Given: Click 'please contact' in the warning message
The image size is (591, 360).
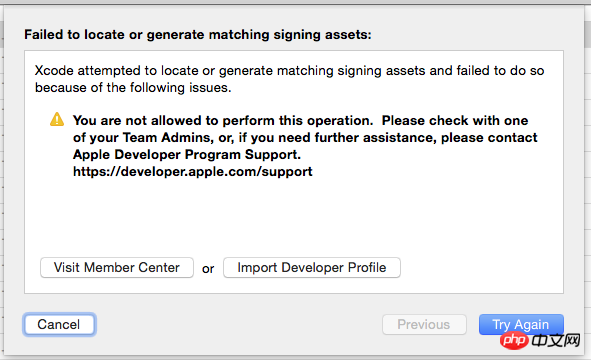Looking at the screenshot, I should (489, 138).
